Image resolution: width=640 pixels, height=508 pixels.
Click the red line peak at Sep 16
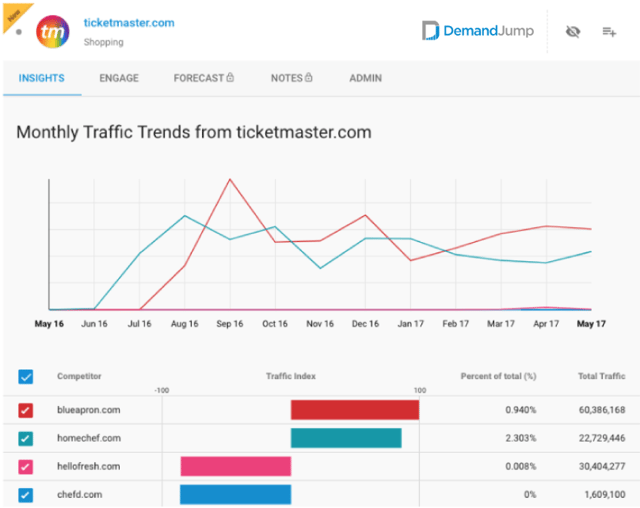pos(230,179)
